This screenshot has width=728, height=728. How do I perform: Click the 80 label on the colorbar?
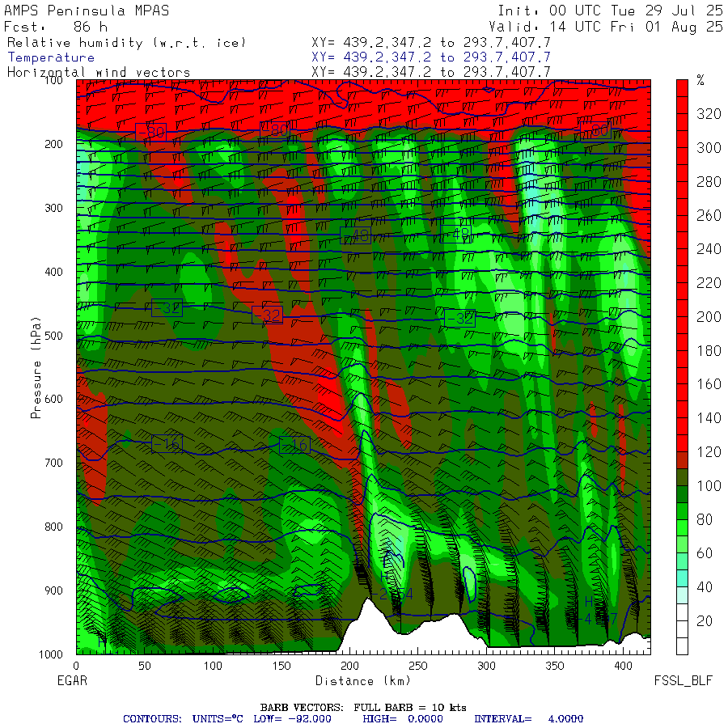click(x=705, y=519)
